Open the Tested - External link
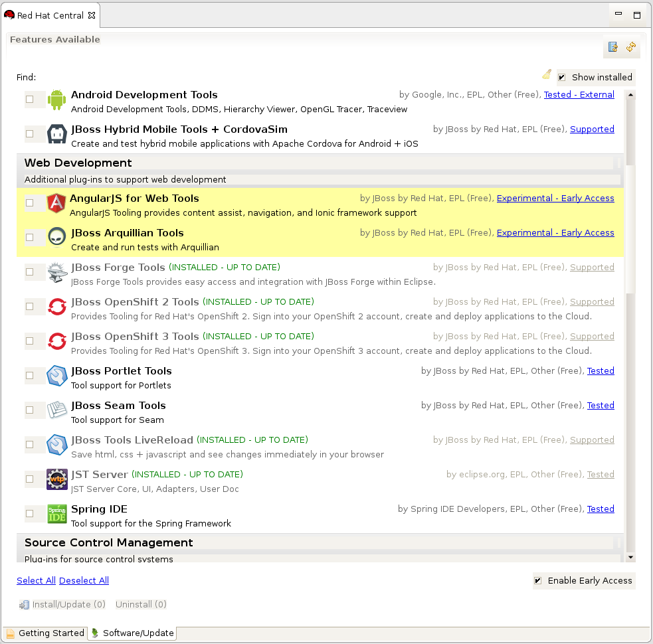653x644 pixels. 579,95
